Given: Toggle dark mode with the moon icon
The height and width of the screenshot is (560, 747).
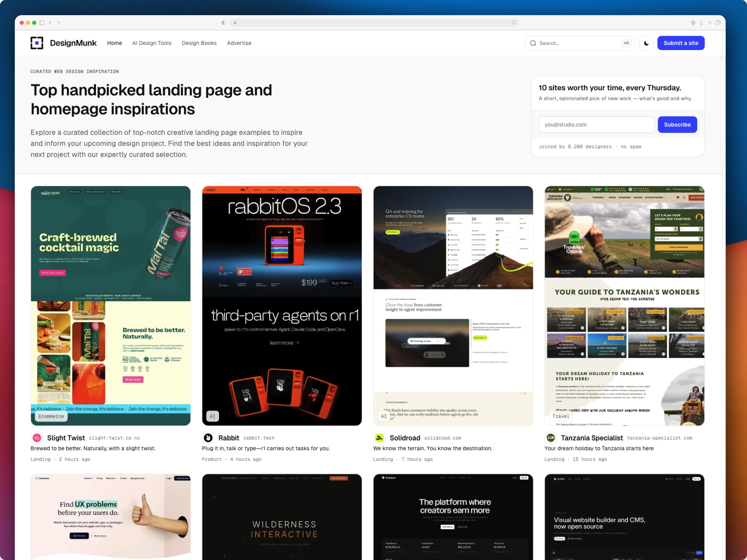Looking at the screenshot, I should pos(646,43).
